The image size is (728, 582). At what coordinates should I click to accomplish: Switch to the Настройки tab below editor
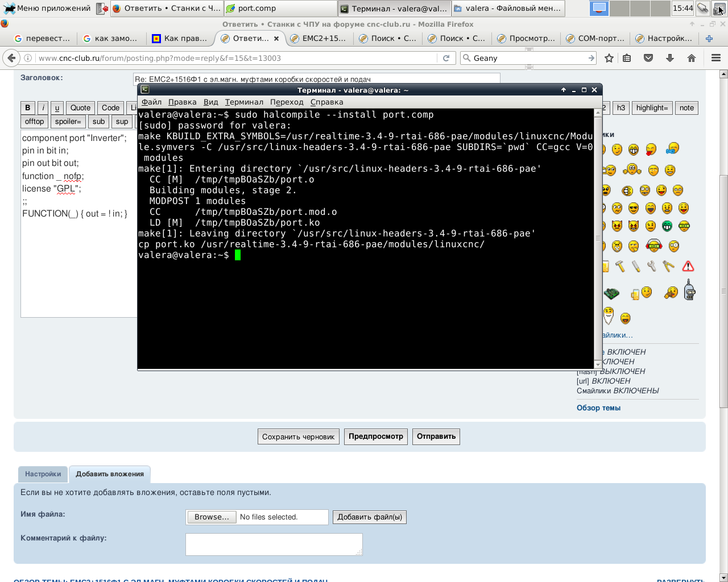(x=43, y=474)
